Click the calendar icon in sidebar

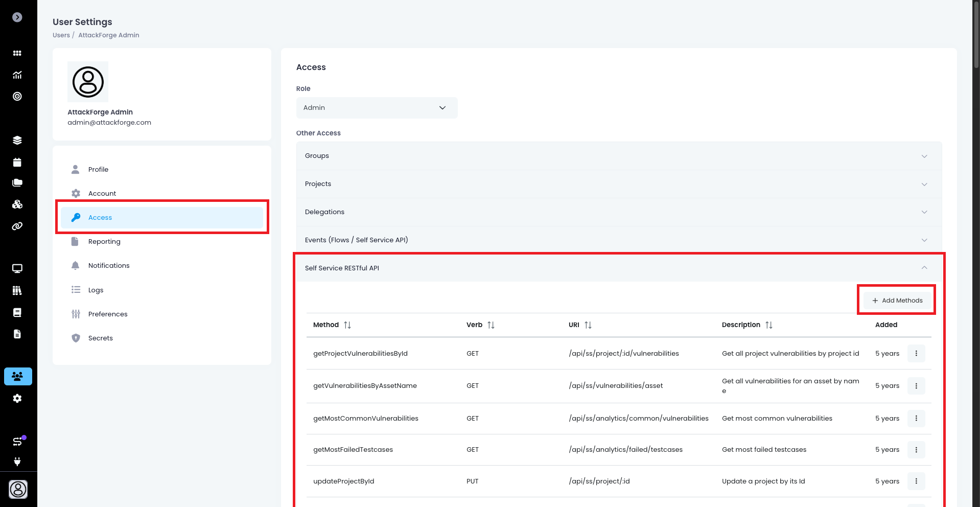coord(17,163)
